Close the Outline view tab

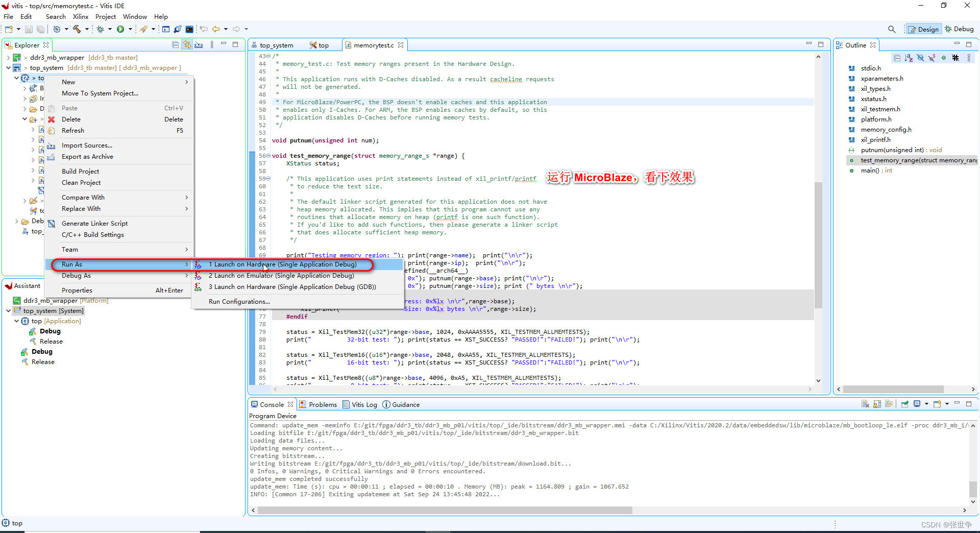point(873,45)
